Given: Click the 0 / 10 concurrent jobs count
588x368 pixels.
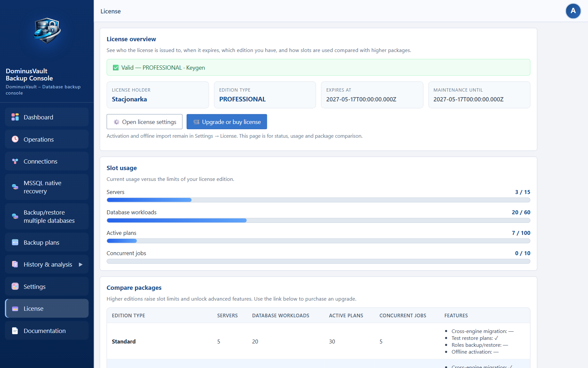Looking at the screenshot, I should (x=523, y=253).
